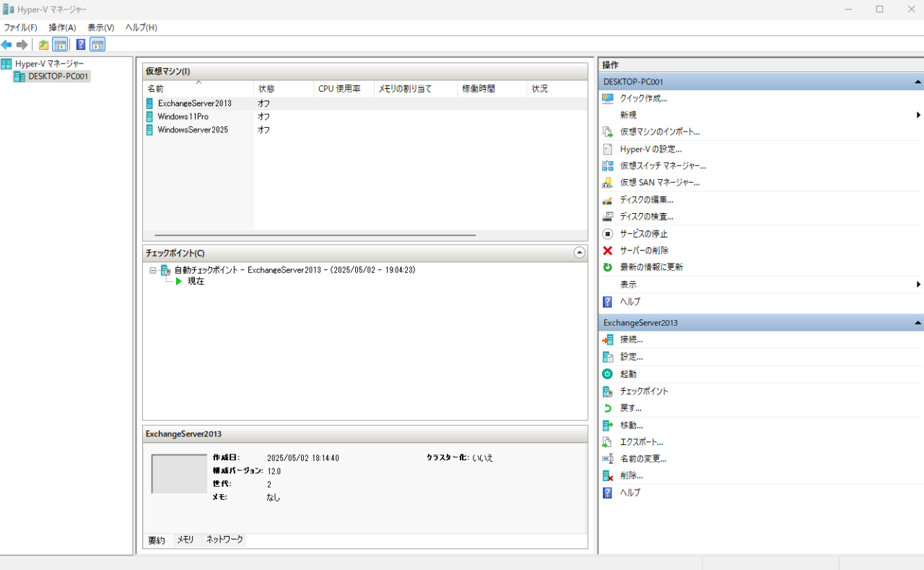Click the 接続... action link
This screenshot has height=570, width=924.
tap(632, 340)
